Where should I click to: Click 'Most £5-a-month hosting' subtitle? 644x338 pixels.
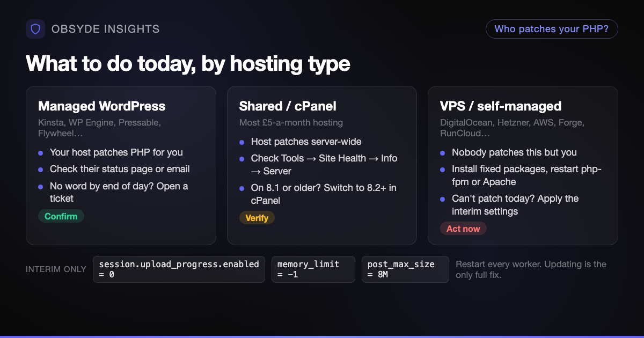pos(291,122)
